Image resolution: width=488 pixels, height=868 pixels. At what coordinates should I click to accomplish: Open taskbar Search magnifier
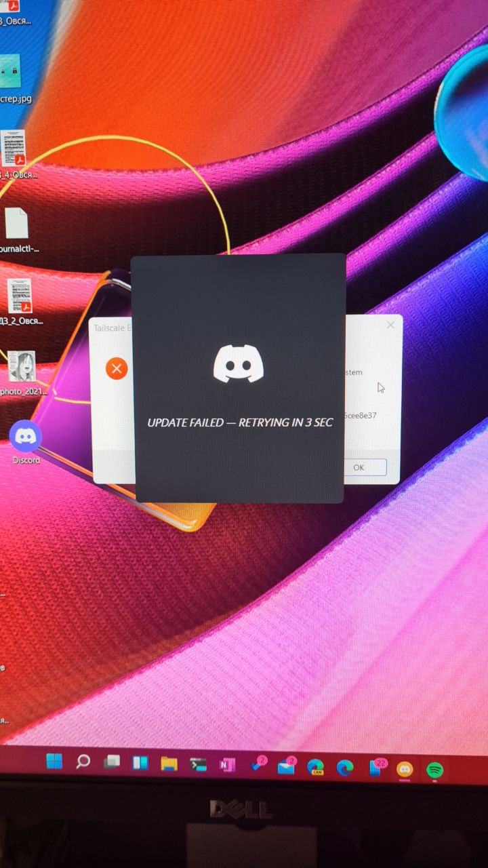(83, 762)
